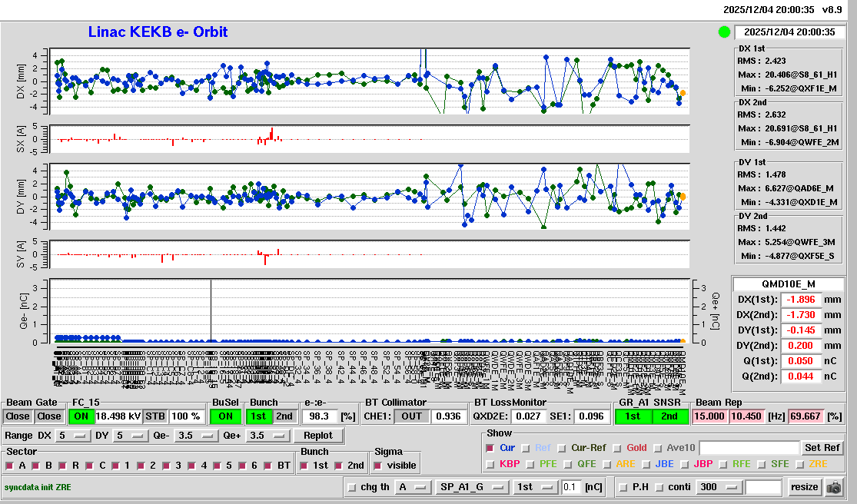Enable the Cur-Ref show checkbox

click(x=563, y=448)
